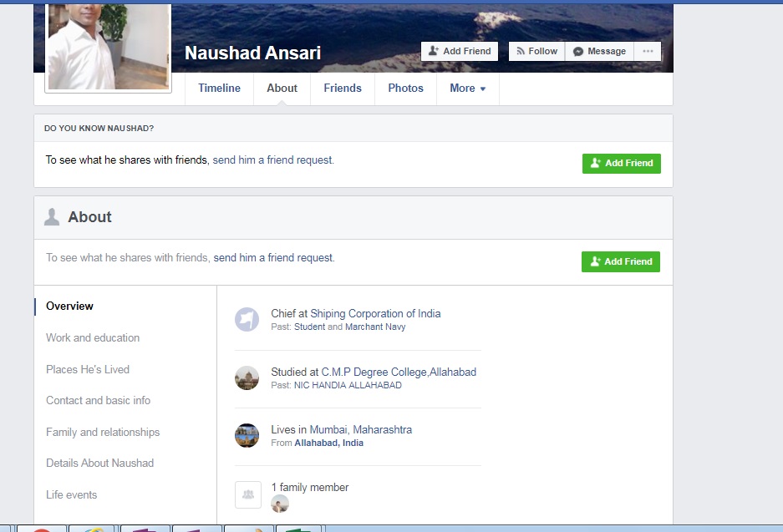Click the family members group icon
Image resolution: width=783 pixels, height=532 pixels.
tap(248, 494)
